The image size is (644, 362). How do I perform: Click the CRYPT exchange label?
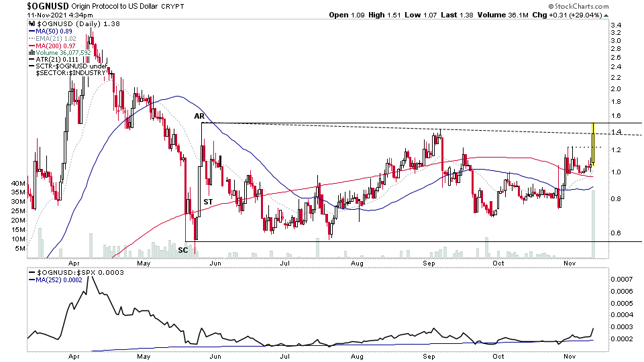172,7
